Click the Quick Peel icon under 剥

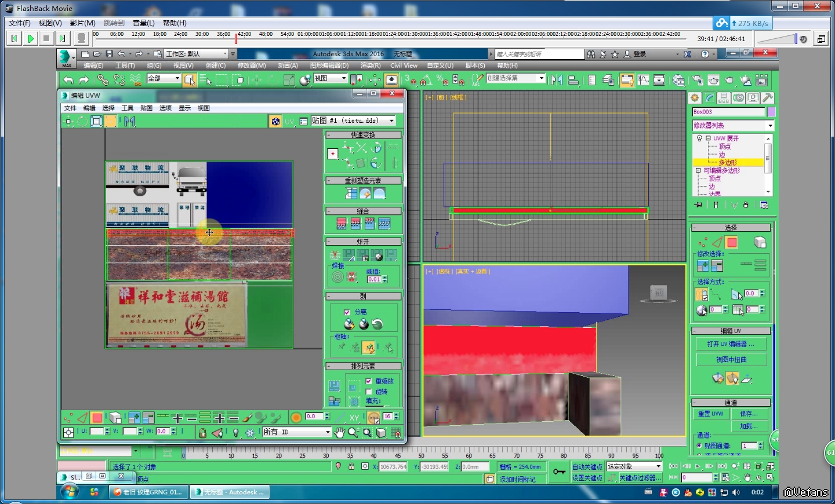coord(349,324)
